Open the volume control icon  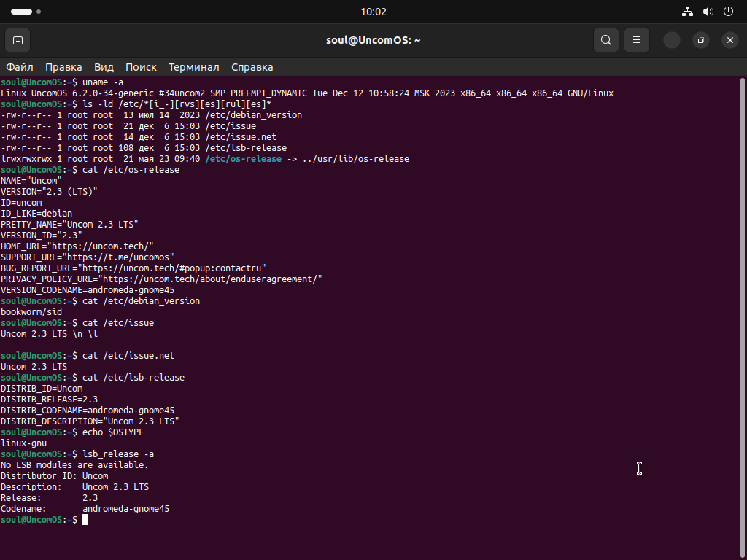[708, 12]
